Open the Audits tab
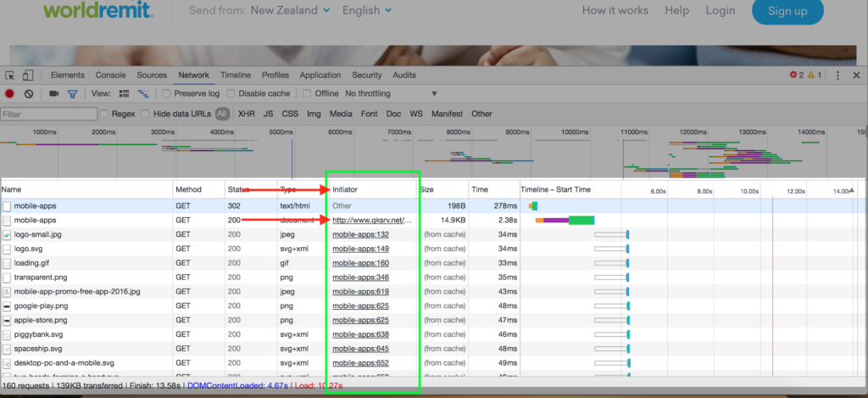This screenshot has height=398, width=868. coord(404,76)
